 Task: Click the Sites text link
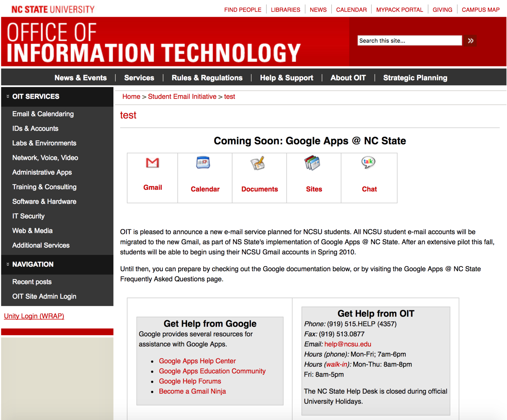314,189
